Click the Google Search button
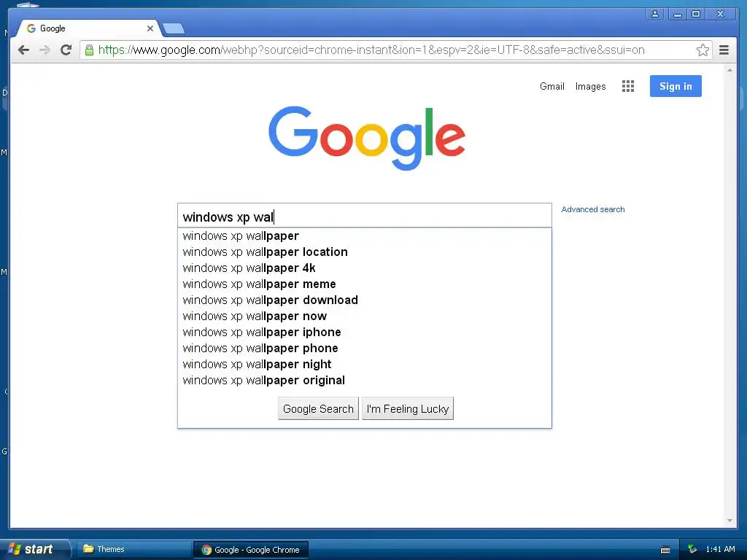The height and width of the screenshot is (560, 747). point(318,408)
